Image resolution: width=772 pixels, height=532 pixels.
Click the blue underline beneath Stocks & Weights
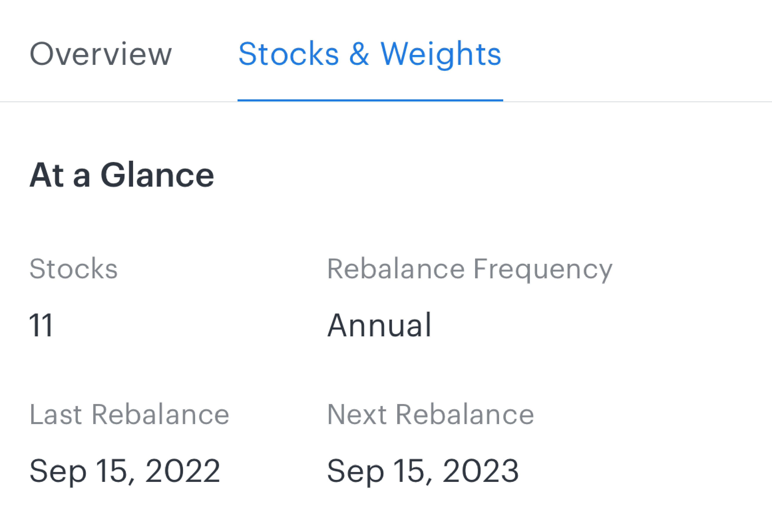[x=370, y=100]
